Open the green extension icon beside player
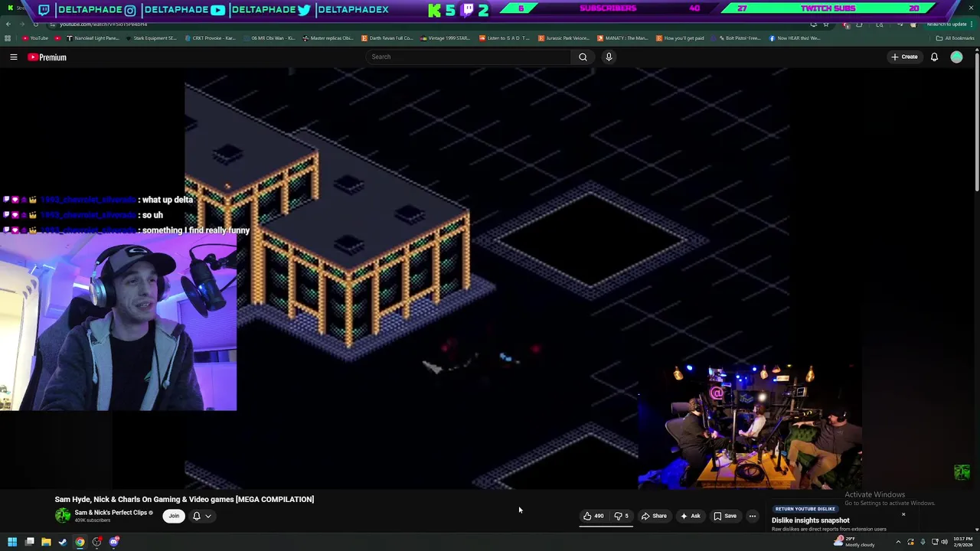Image resolution: width=980 pixels, height=551 pixels. point(962,472)
